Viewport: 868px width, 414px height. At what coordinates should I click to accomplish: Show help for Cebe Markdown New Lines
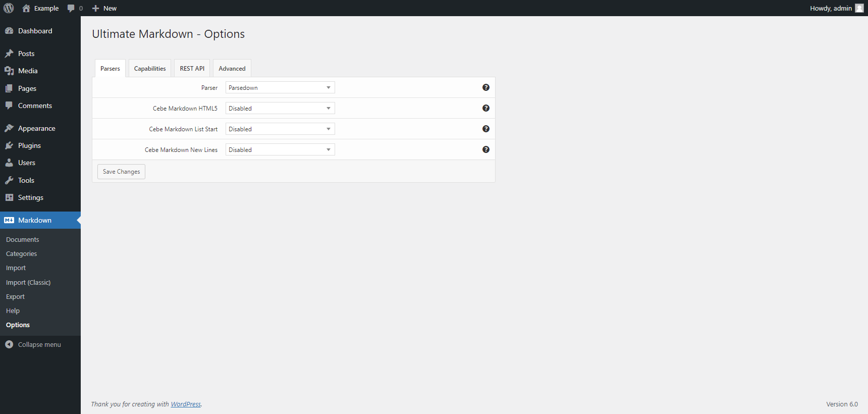(x=486, y=149)
